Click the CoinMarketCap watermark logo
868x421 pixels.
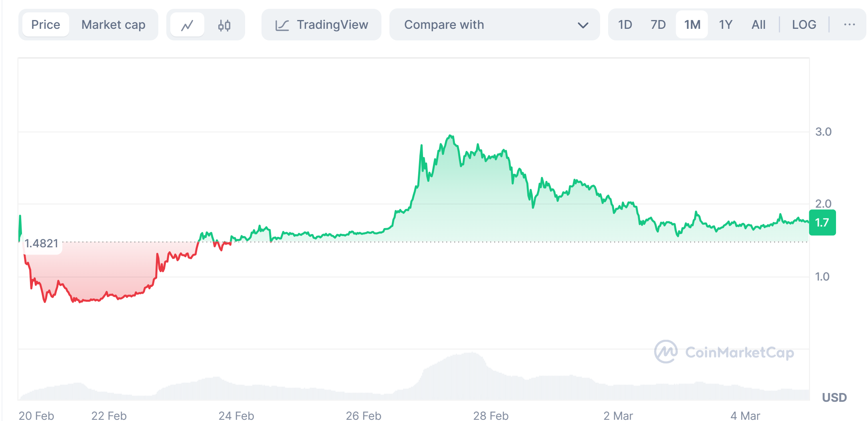coord(666,352)
